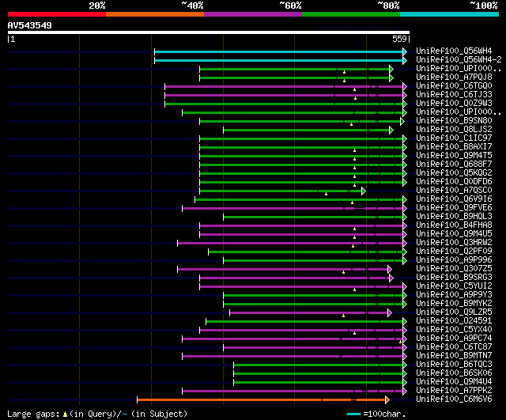The width and height of the screenshot is (506, 420).
Task: Open the UniRef100_C6TGQ0 hit label
Action: pyautogui.click(x=454, y=86)
